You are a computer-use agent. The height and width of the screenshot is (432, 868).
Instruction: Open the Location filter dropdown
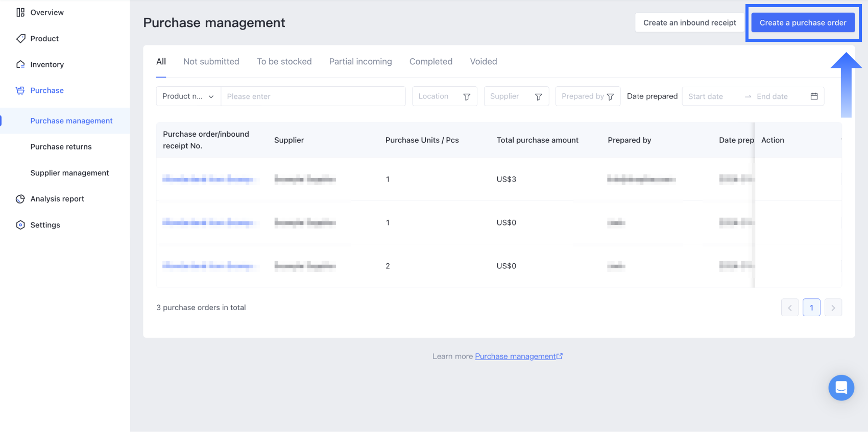click(x=445, y=96)
